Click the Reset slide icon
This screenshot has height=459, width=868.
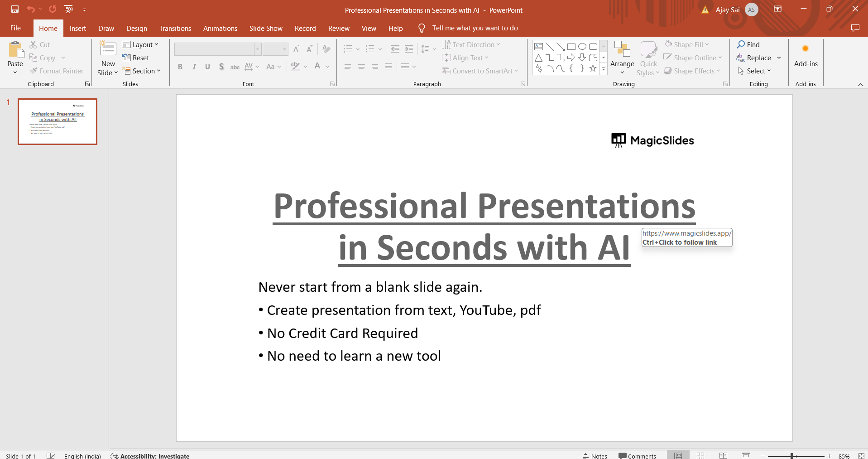(x=127, y=58)
